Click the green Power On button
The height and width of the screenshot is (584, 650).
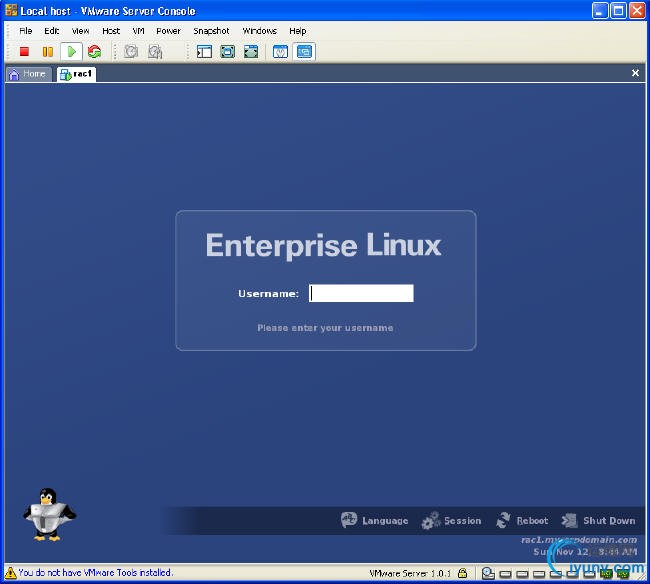[71, 52]
